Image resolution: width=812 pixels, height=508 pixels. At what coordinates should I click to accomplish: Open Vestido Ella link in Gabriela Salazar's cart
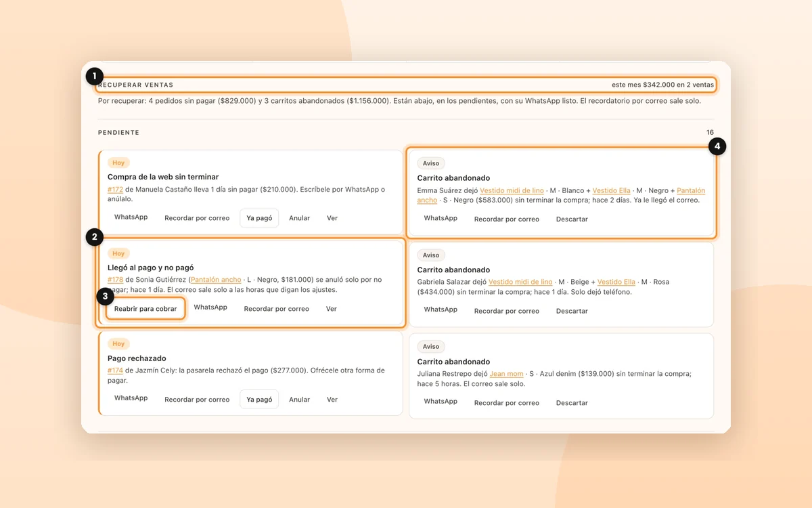point(616,282)
